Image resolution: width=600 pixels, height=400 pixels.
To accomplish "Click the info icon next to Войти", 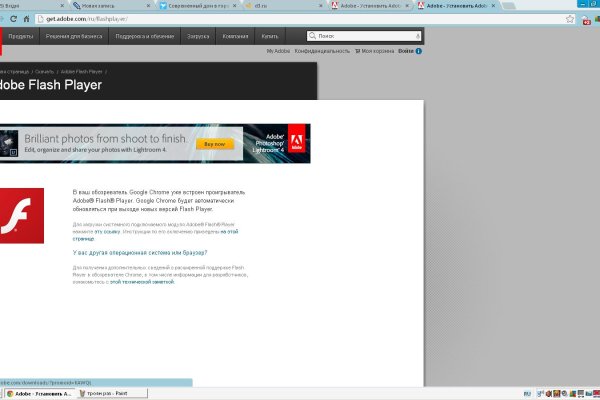I will point(418,50).
